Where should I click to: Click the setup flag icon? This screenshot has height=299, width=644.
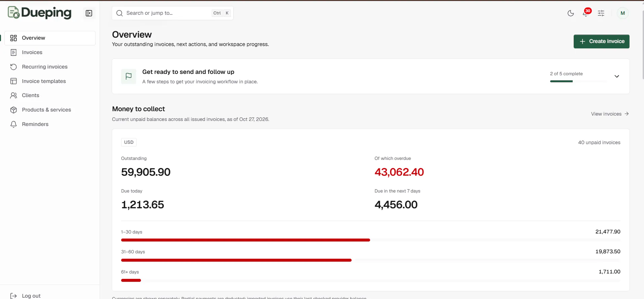coord(129,76)
